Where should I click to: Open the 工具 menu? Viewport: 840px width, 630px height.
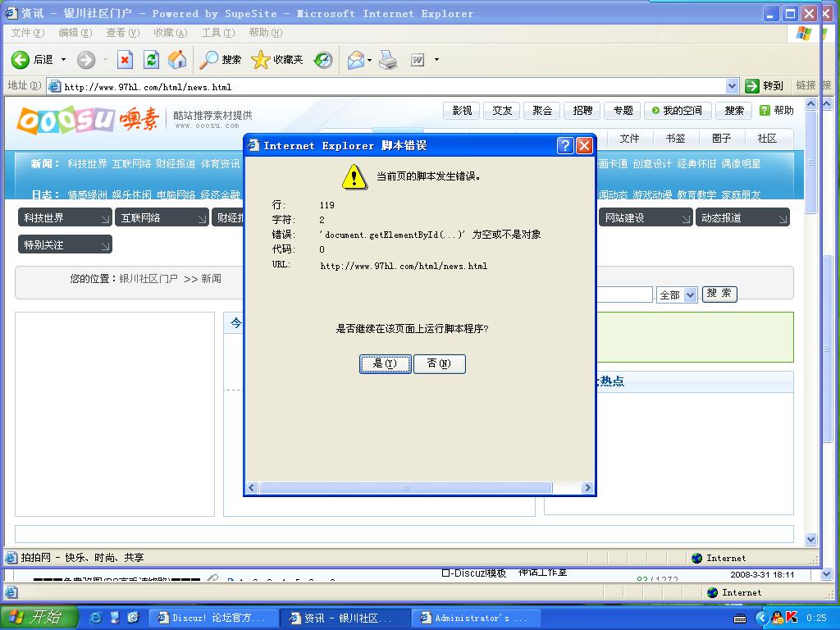coord(218,33)
